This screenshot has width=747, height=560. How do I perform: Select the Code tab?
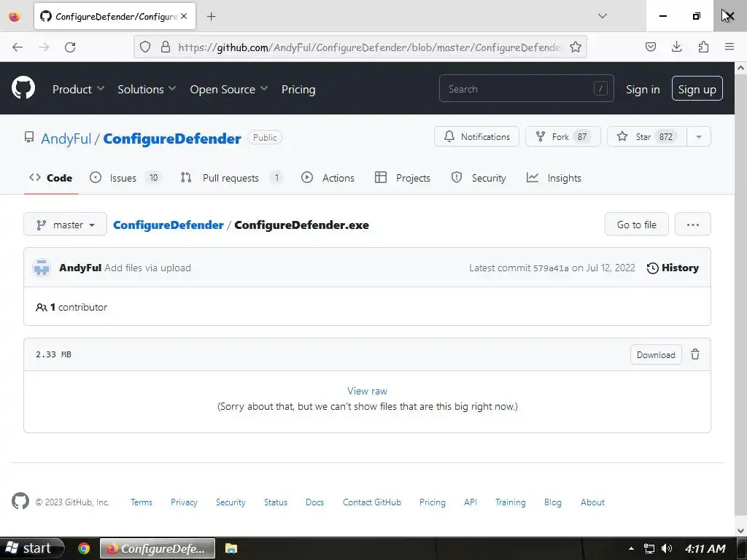[51, 178]
